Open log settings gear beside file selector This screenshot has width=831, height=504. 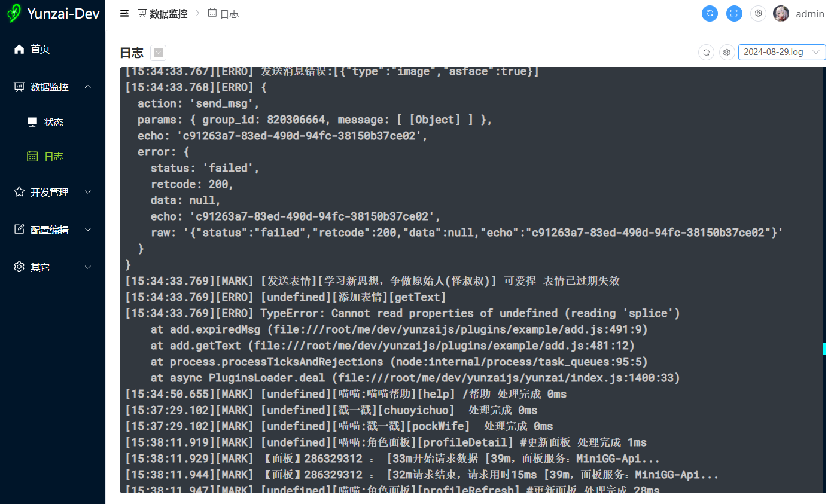click(x=727, y=52)
